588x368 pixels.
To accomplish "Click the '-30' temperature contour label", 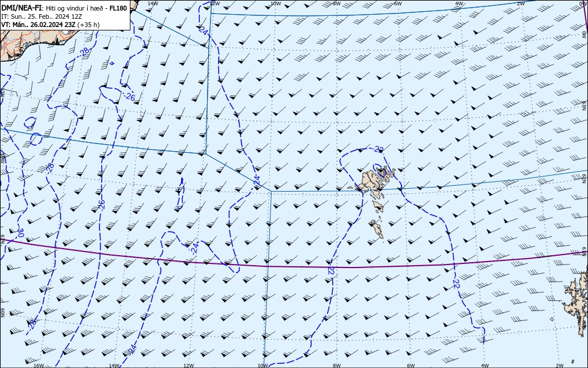I will click(x=21, y=232).
